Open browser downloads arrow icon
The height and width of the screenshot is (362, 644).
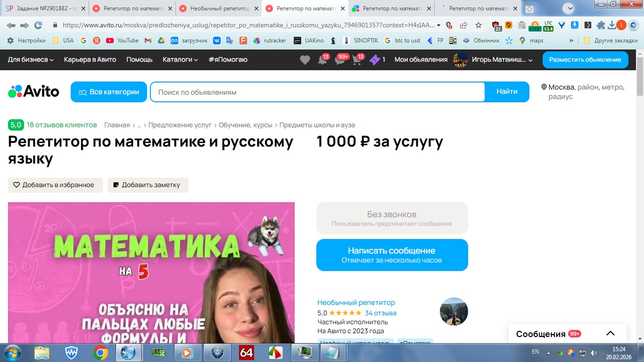click(612, 25)
